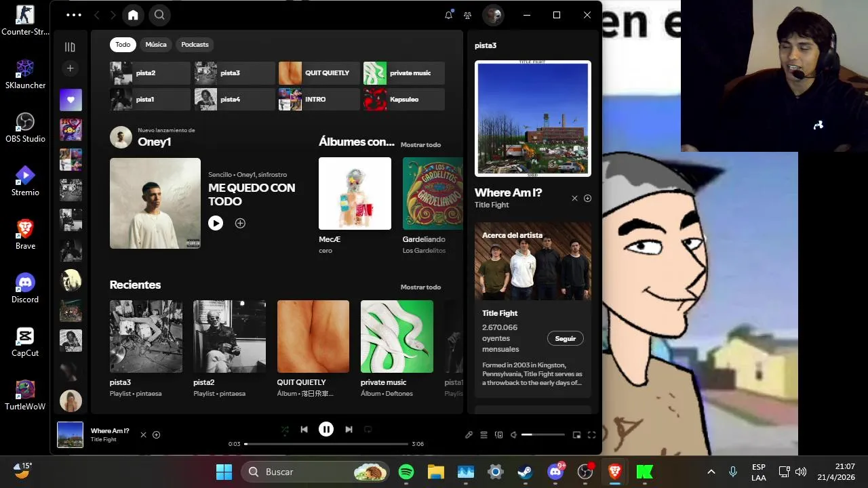Image resolution: width=868 pixels, height=488 pixels.
Task: Open the MecÆ album cover
Action: (355, 193)
